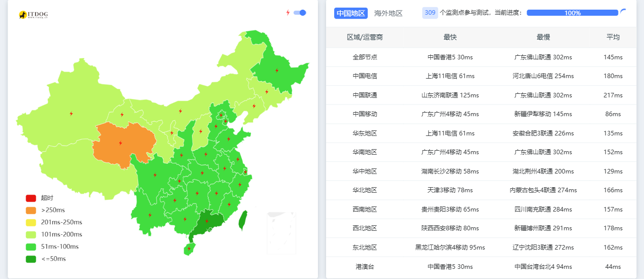The width and height of the screenshot is (644, 279).
Task: Select the 西南地区 row label
Action: click(x=365, y=210)
